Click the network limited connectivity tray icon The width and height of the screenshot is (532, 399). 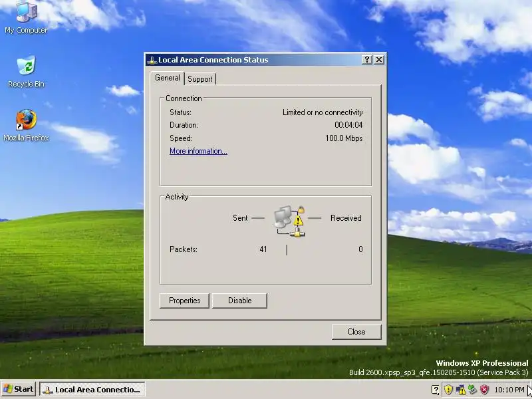460,390
